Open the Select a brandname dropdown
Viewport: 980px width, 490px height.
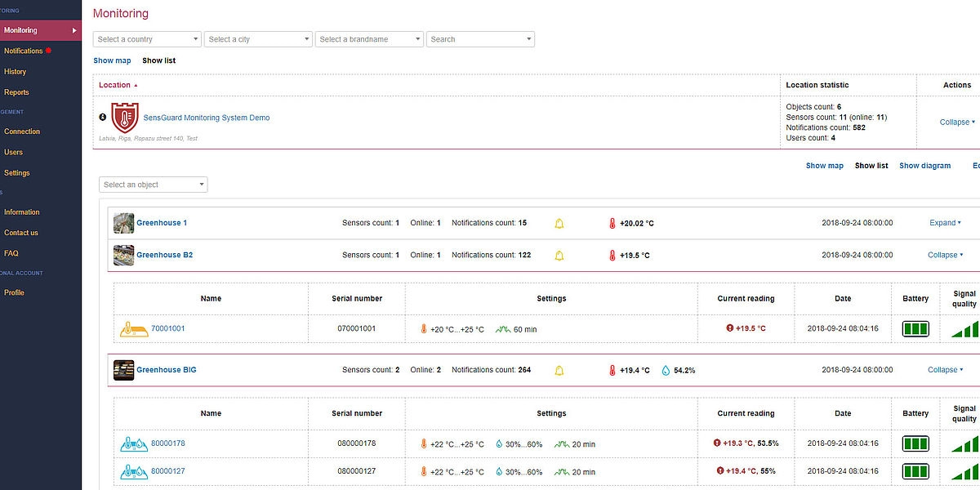point(369,39)
